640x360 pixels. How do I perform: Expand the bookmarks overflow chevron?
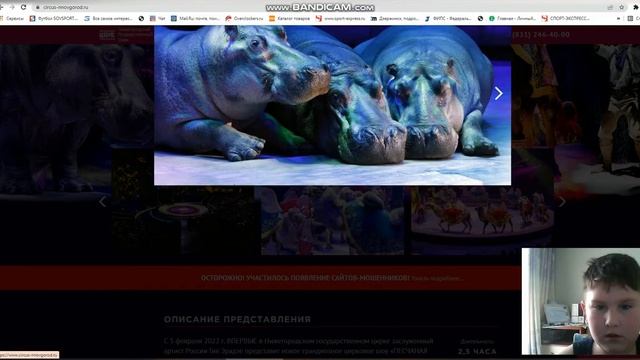(x=618, y=18)
